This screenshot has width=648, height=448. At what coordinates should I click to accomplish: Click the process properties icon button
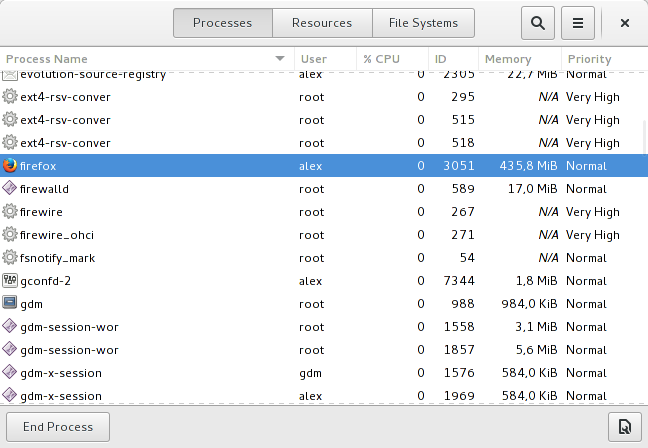coord(624,427)
